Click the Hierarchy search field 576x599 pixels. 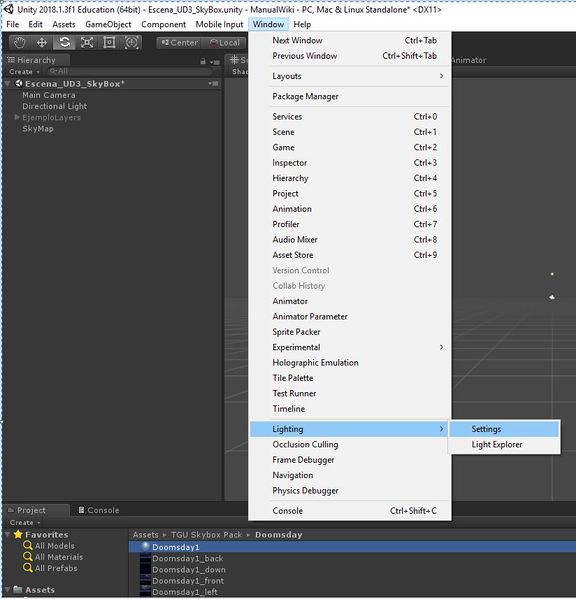[x=130, y=71]
